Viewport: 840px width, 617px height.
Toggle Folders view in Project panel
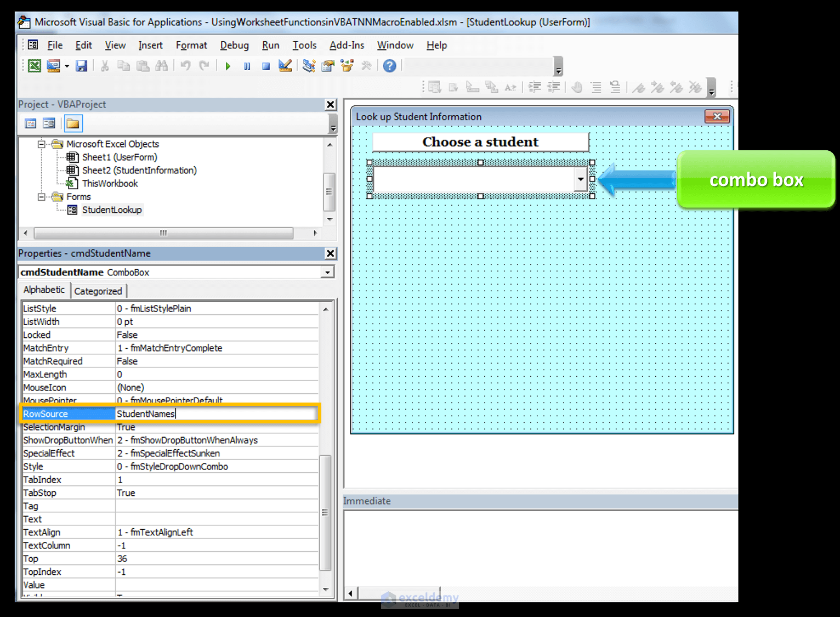72,123
